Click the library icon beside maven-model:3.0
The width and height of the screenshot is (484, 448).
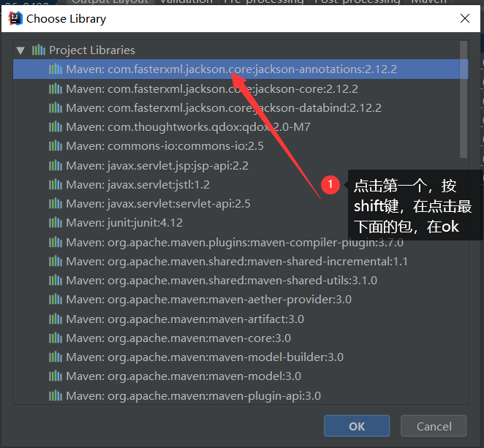tap(56, 376)
